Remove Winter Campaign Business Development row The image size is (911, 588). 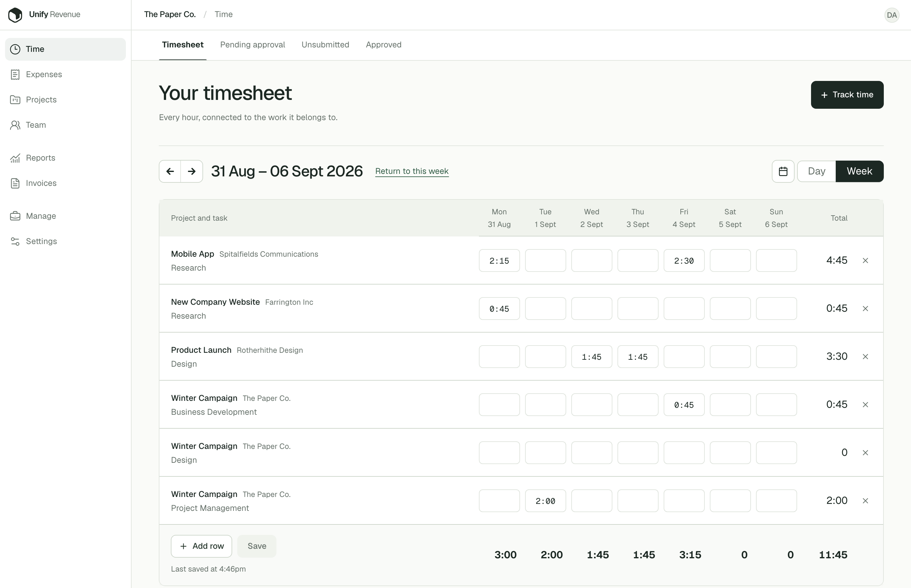pyautogui.click(x=865, y=405)
